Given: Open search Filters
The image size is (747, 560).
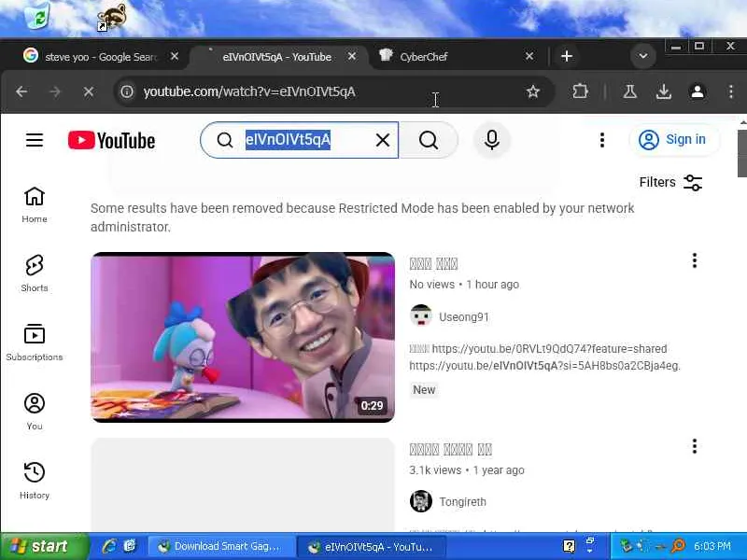Looking at the screenshot, I should (670, 182).
